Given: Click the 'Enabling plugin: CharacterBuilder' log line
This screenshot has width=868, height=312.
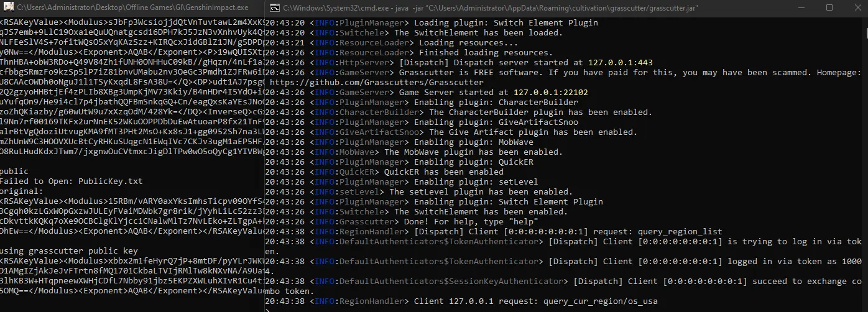Looking at the screenshot, I should point(496,103).
